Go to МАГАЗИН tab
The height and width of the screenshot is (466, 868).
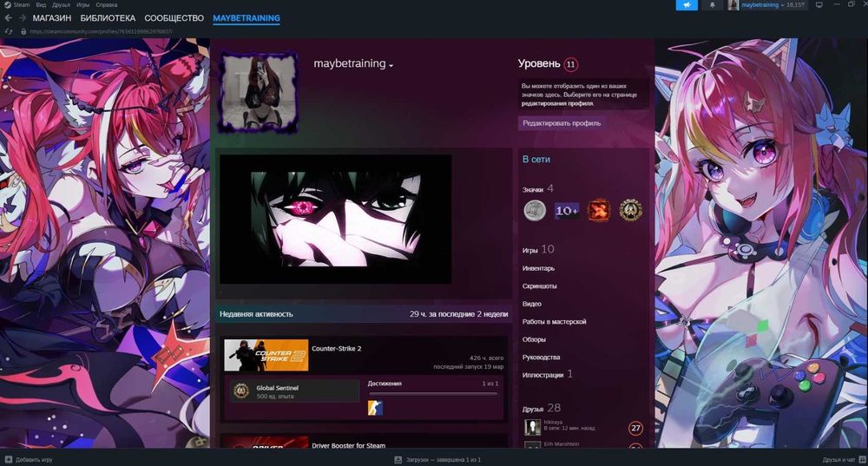tap(52, 18)
